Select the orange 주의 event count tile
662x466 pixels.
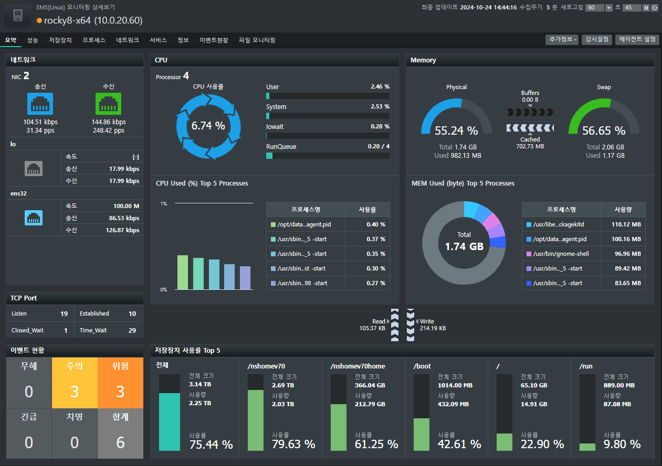click(x=74, y=383)
